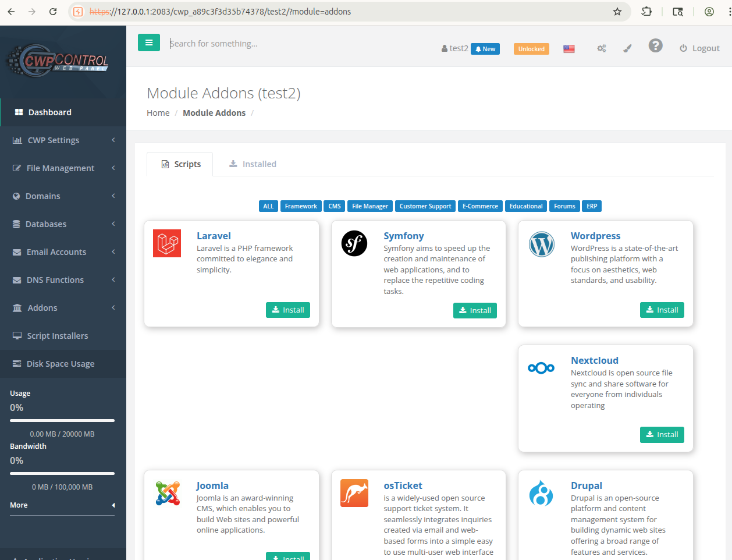
Task: Open the help question mark icon
Action: coord(655,46)
